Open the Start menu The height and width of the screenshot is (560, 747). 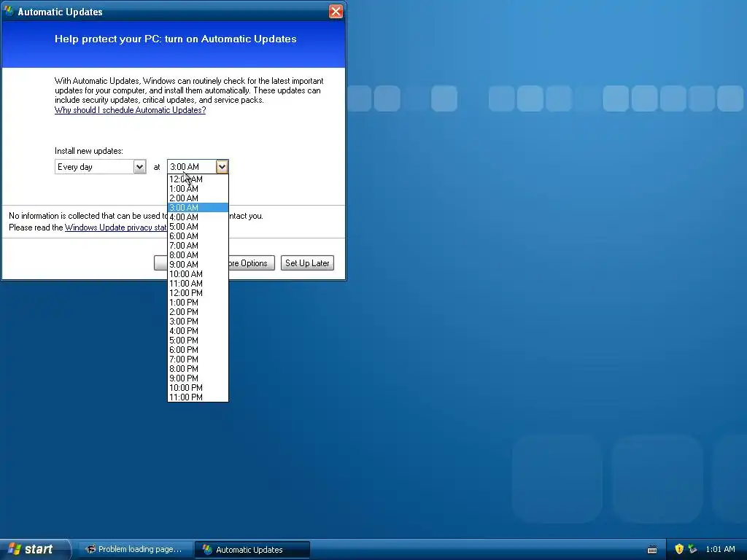[x=34, y=549]
